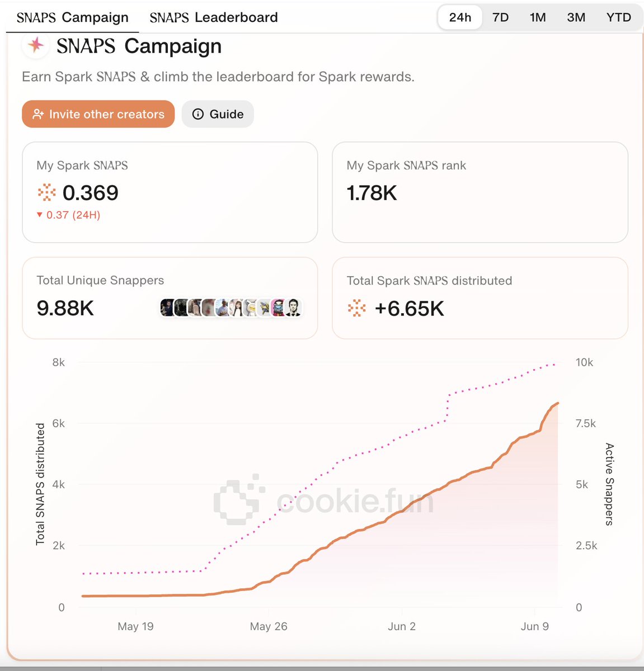Screen dimensions: 644x671
Task: Switch to the SNAPS Campaign tab
Action: tap(72, 17)
